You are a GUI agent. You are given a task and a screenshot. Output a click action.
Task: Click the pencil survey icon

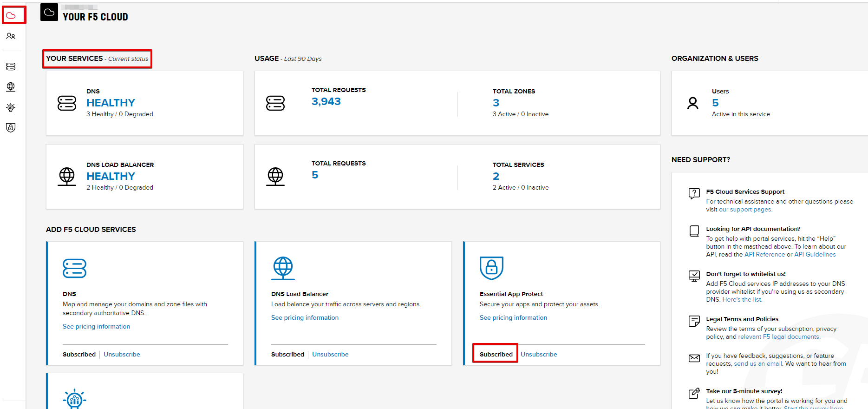pos(694,393)
